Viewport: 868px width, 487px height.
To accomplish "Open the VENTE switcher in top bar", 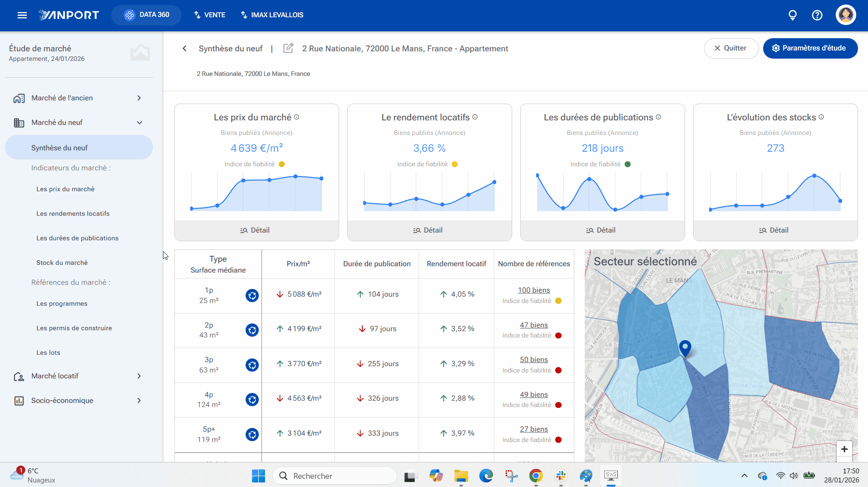I will (210, 15).
